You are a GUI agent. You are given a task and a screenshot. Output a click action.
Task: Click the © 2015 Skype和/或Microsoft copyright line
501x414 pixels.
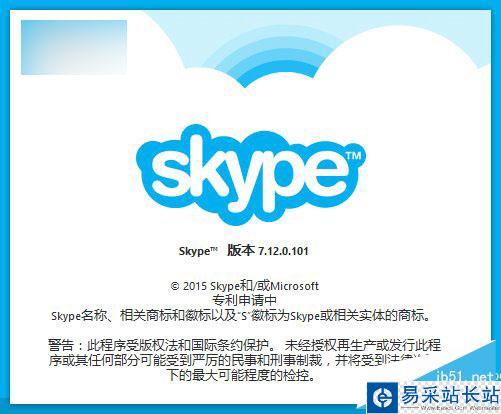(245, 286)
